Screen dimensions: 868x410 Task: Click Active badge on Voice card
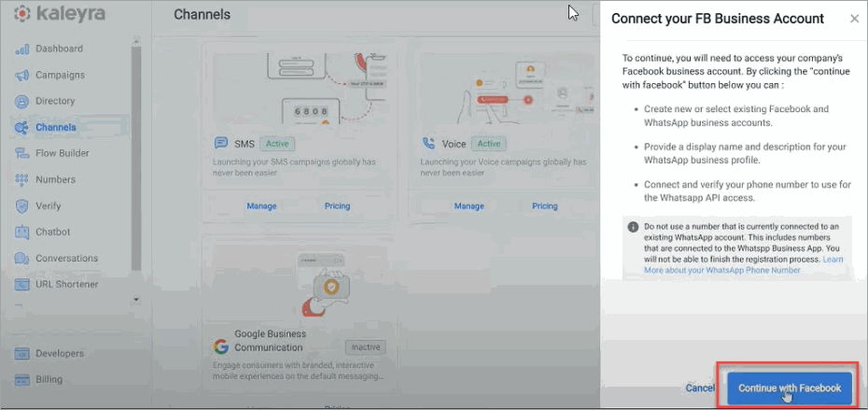[x=489, y=144]
